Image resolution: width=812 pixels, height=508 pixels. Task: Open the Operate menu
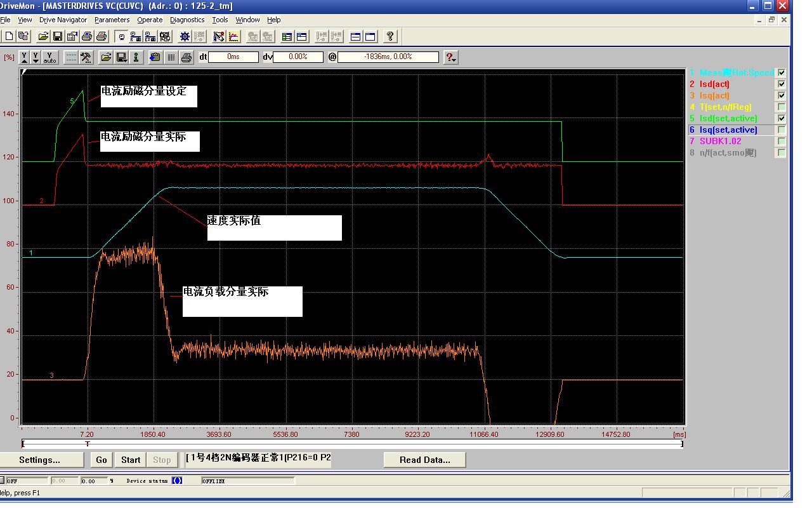[x=150, y=20]
